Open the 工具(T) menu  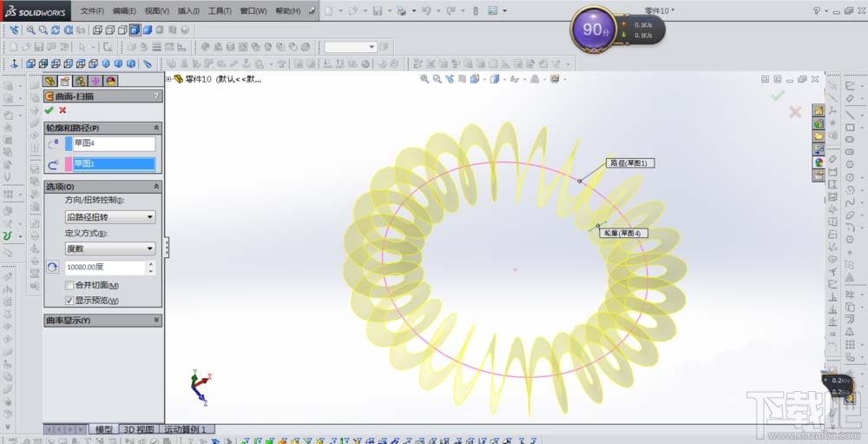[220, 11]
